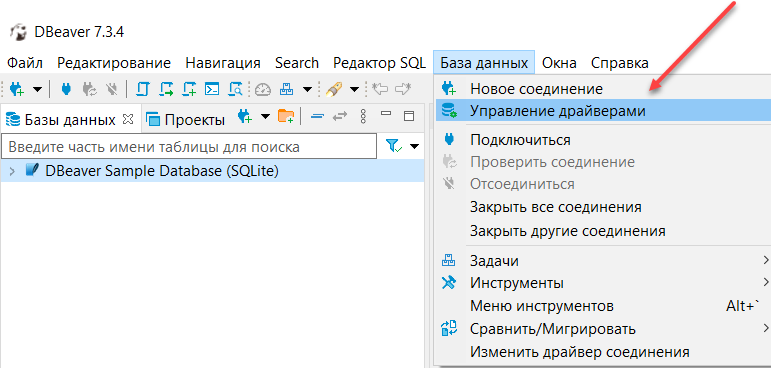Switch to the Проекты tab

(186, 120)
